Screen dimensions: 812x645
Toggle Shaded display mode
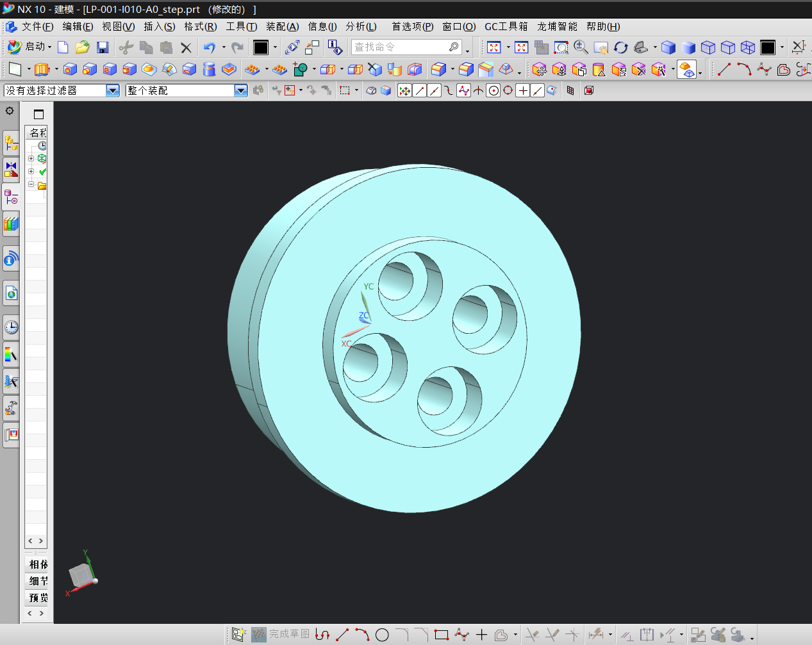688,47
